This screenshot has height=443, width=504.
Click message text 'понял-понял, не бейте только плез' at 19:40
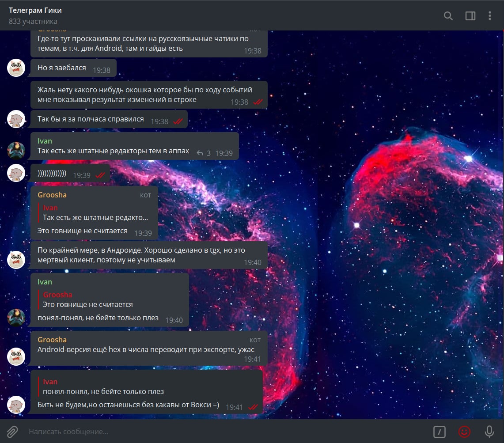[98, 318]
